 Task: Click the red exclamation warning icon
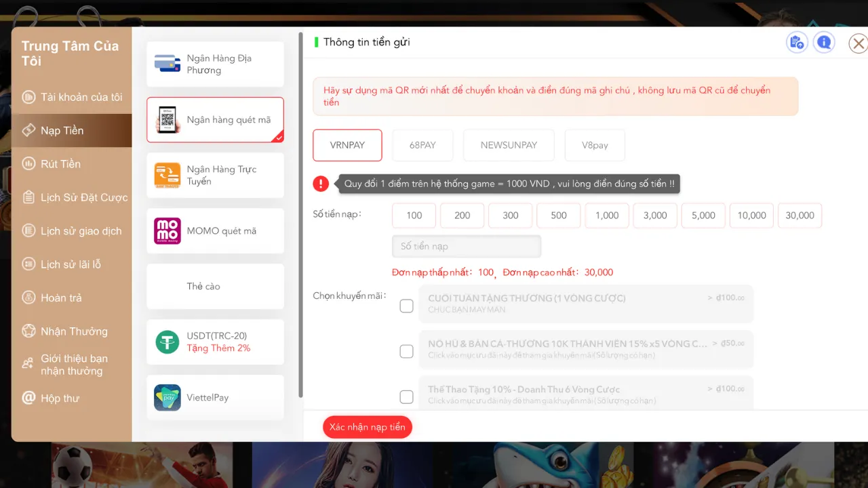(321, 184)
